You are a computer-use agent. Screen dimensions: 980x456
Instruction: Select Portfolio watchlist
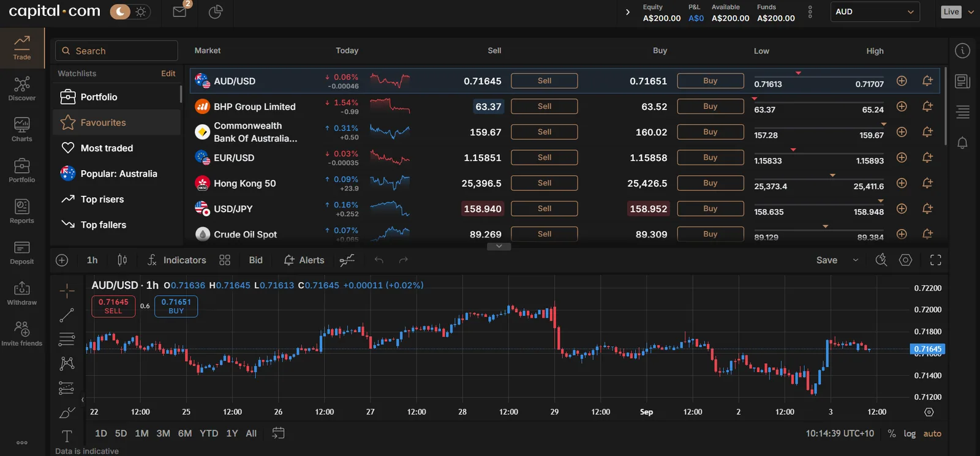click(116, 97)
